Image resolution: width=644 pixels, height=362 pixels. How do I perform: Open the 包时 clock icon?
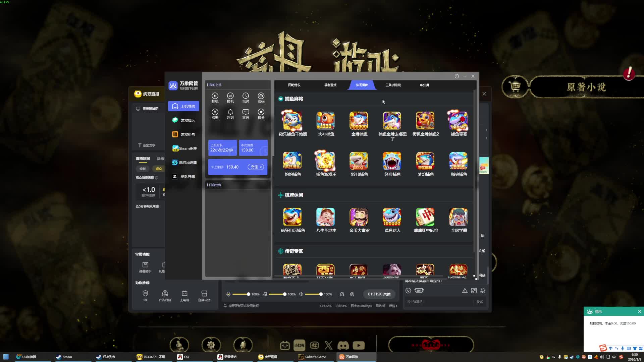246,96
